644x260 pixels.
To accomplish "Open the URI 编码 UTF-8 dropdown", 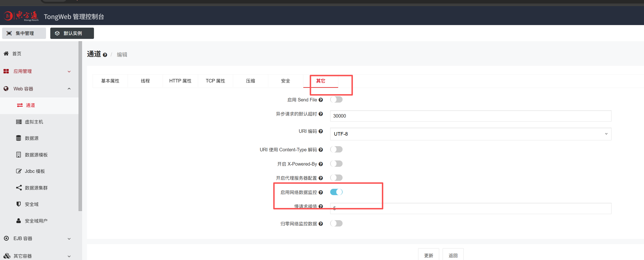I will click(x=470, y=134).
